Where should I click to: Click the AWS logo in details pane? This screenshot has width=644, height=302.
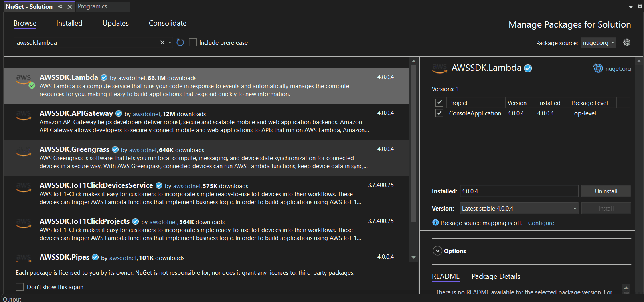[x=440, y=68]
